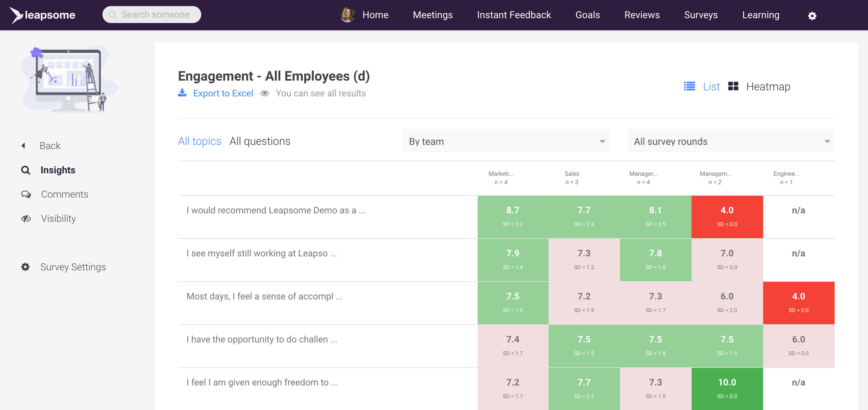Switch to the Heatmap view icon

coord(733,86)
